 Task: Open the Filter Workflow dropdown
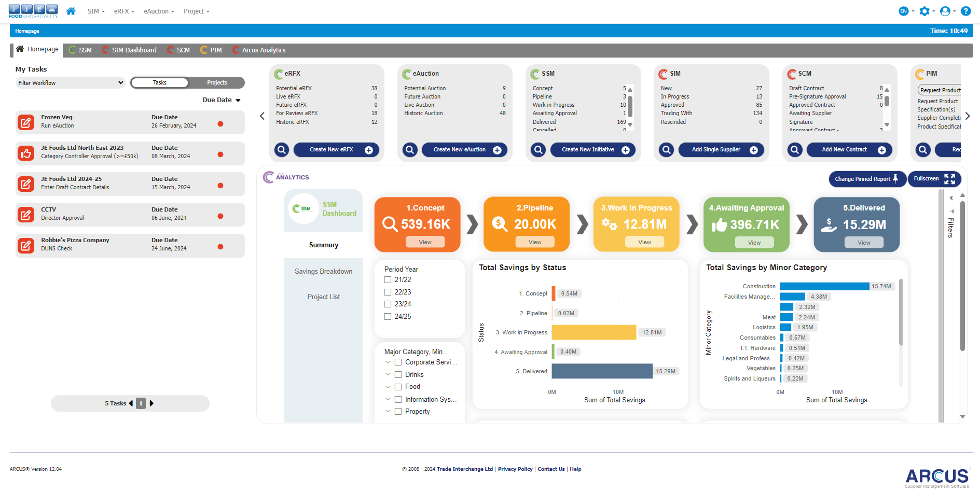pos(70,83)
